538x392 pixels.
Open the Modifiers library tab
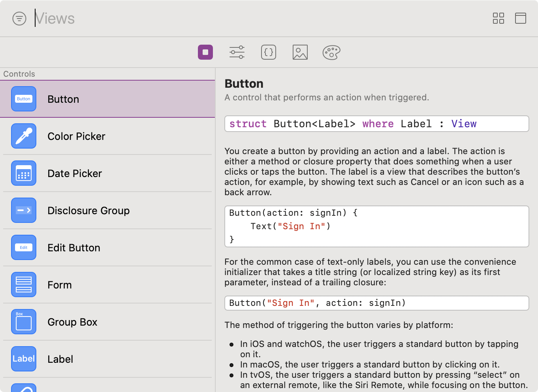[x=237, y=52]
